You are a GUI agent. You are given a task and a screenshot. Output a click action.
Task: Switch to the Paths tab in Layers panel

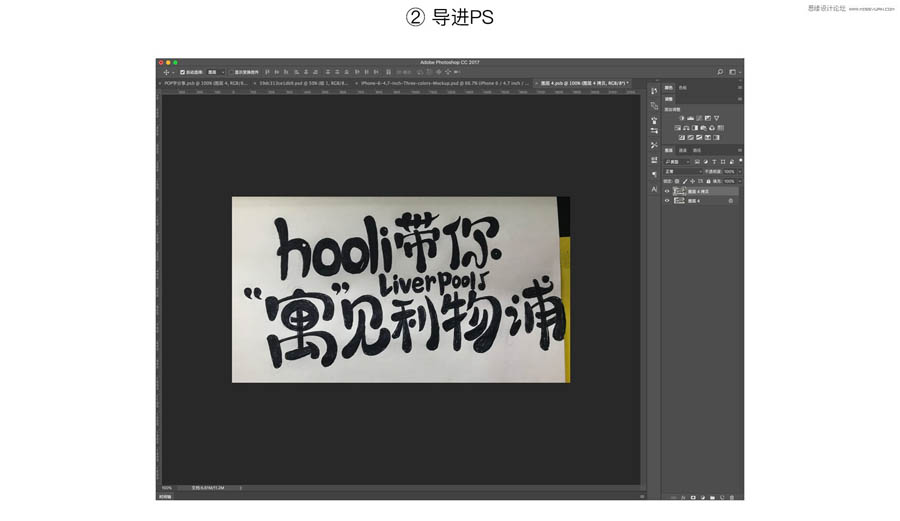coord(697,150)
